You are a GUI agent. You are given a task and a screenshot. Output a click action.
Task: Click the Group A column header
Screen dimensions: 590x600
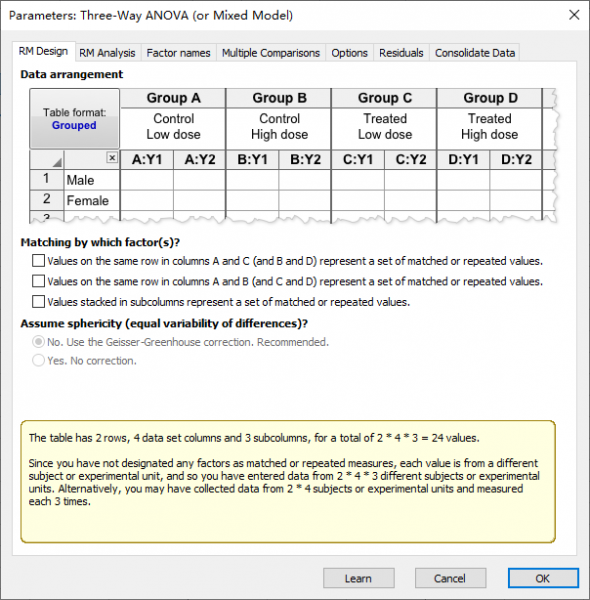[x=173, y=98]
